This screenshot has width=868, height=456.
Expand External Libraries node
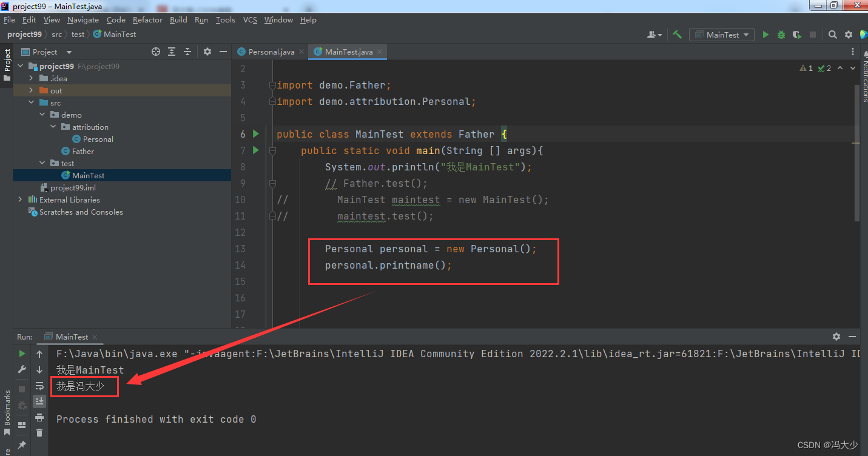20,199
